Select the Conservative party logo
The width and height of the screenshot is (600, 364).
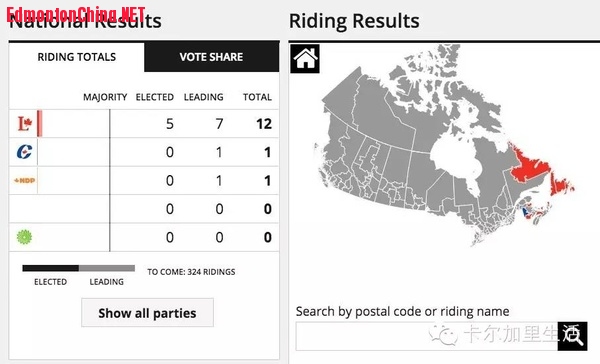click(24, 152)
